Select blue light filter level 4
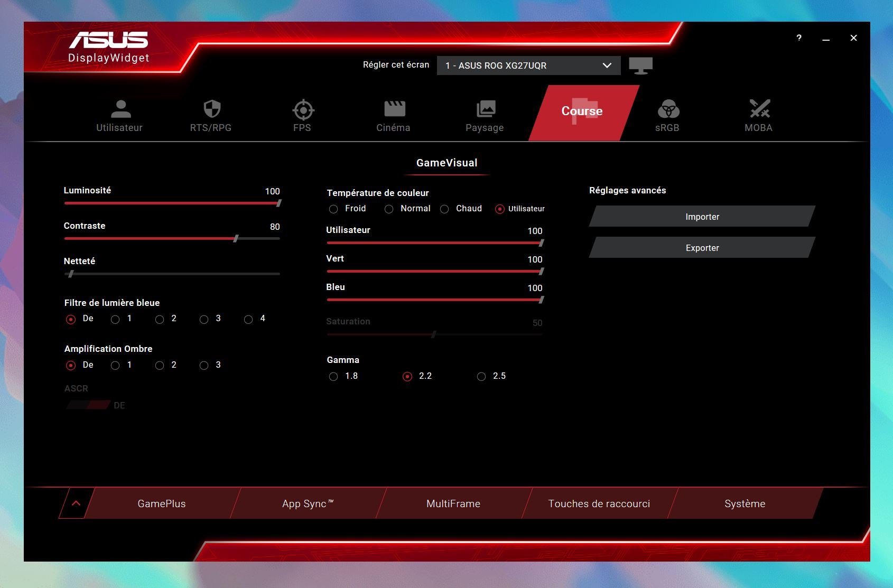This screenshot has height=588, width=893. [248, 319]
